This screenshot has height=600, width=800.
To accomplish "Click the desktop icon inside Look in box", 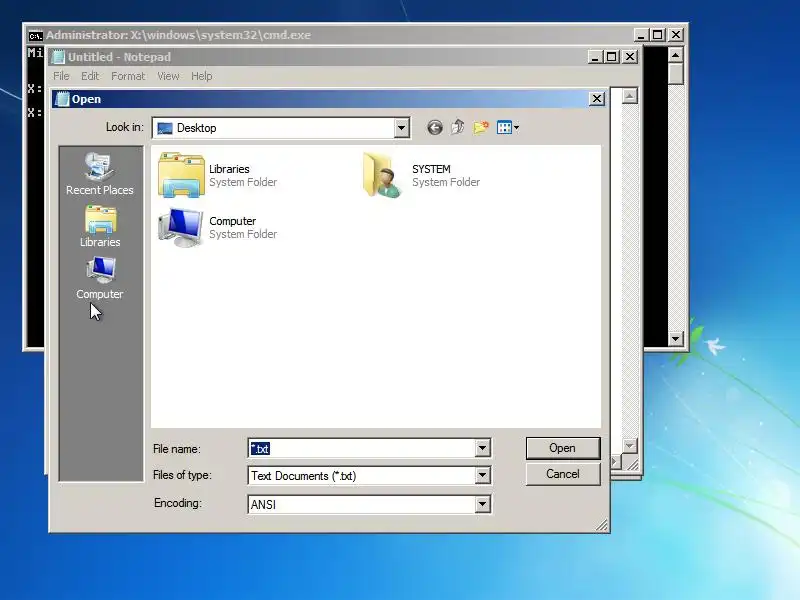I will click(x=165, y=128).
